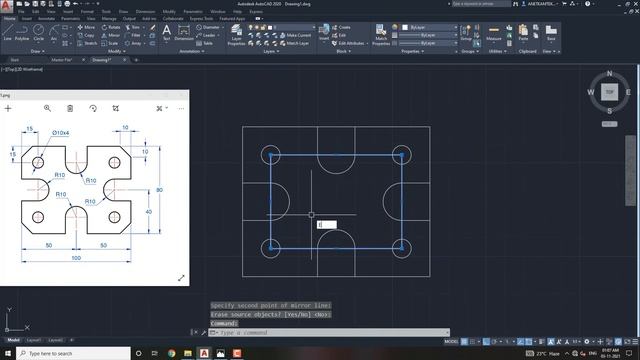Toggle drawing grid display in status bar

pos(464,342)
